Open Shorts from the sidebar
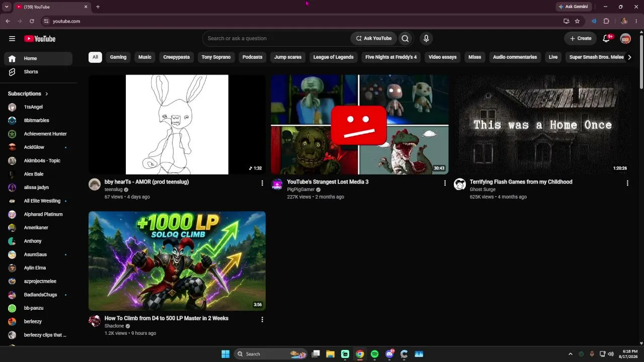The width and height of the screenshot is (644, 362). [x=38, y=72]
